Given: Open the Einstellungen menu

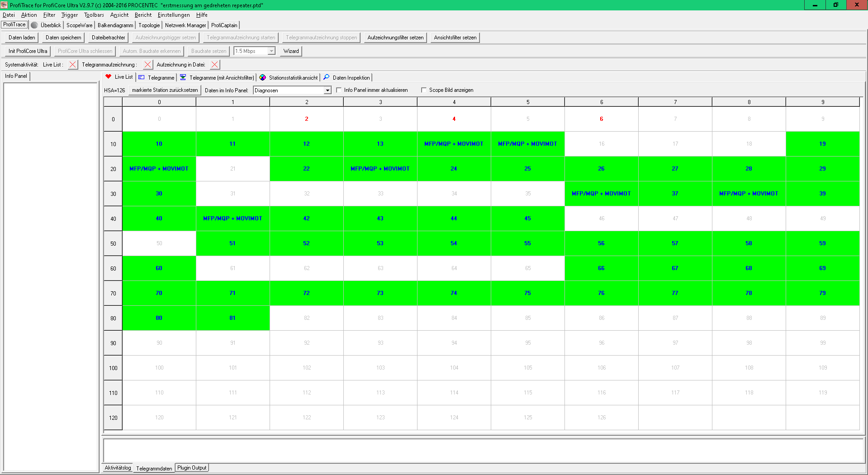Looking at the screenshot, I should pyautogui.click(x=173, y=15).
